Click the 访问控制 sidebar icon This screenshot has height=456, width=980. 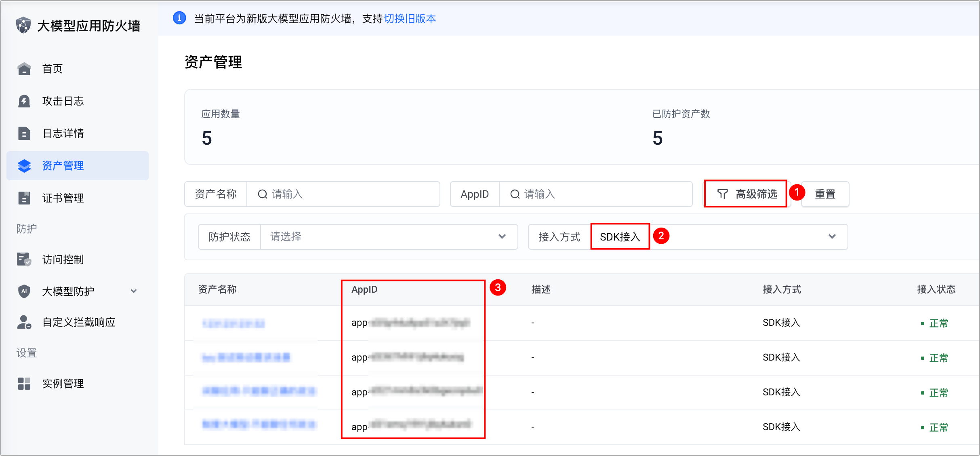pyautogui.click(x=24, y=260)
